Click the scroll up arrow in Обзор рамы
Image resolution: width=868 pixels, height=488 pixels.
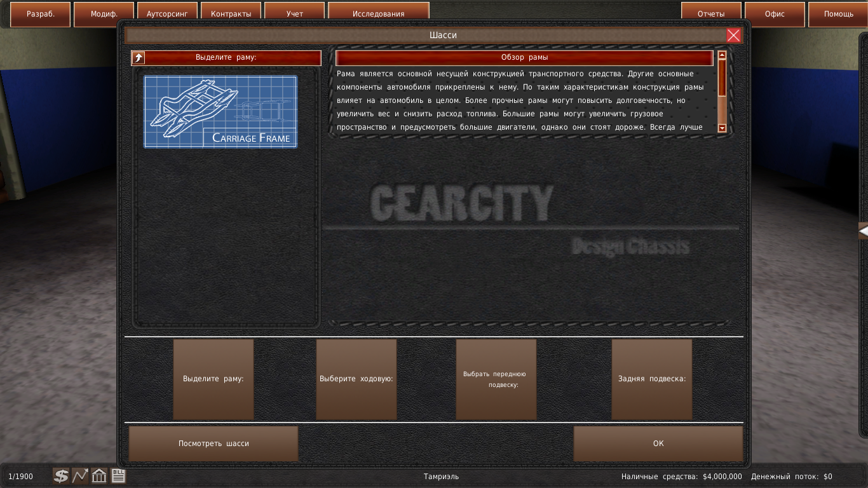[722, 55]
